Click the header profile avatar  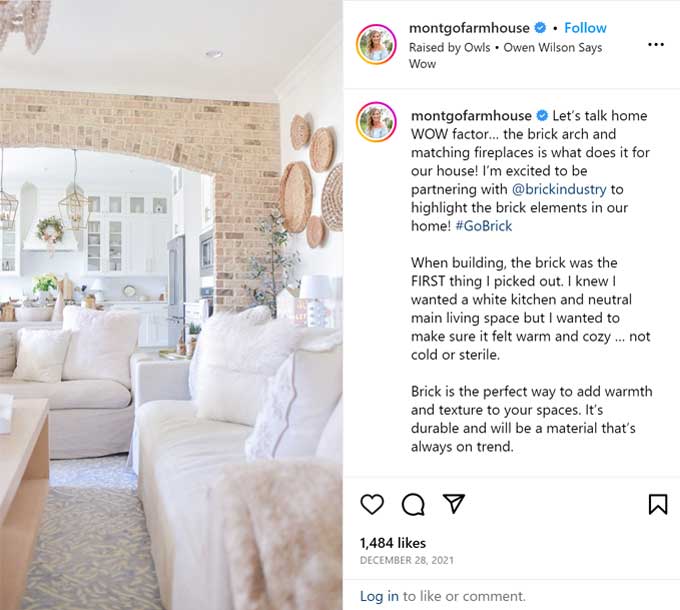point(376,44)
